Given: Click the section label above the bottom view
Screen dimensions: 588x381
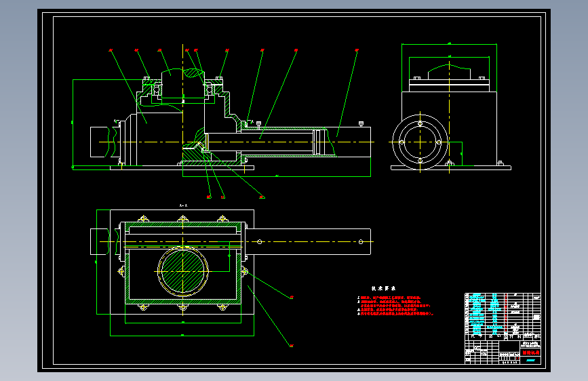Looking at the screenshot, I should tap(183, 205).
